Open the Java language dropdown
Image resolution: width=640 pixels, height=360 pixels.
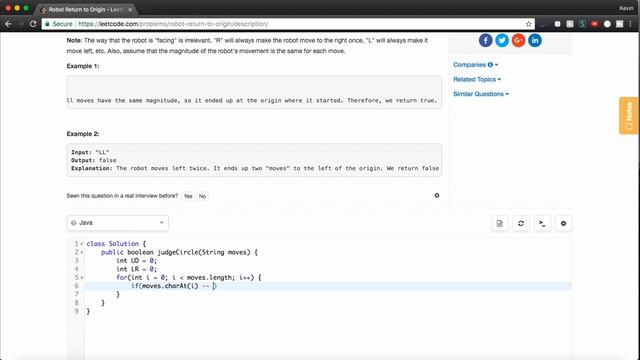click(x=118, y=223)
